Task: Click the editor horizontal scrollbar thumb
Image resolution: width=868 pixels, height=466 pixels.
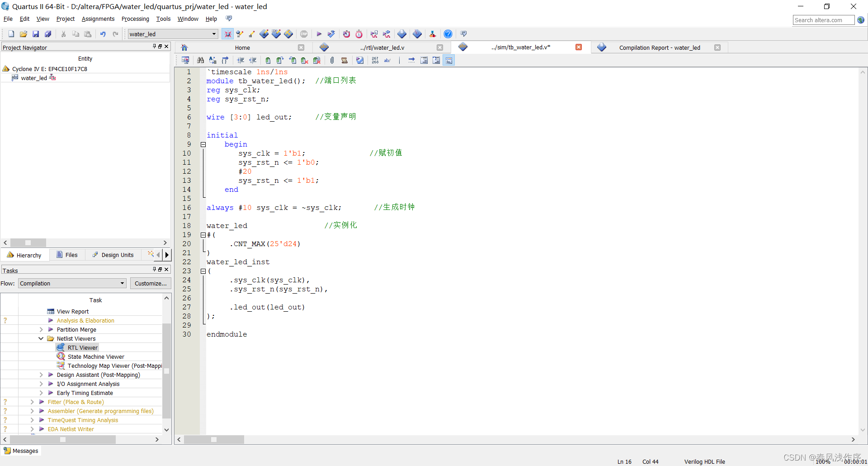Action: coord(214,439)
